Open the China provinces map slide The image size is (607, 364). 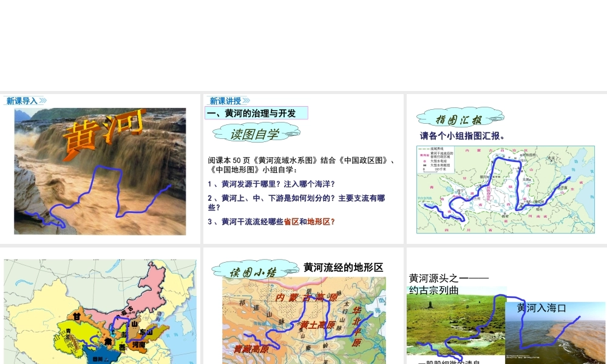(100, 306)
